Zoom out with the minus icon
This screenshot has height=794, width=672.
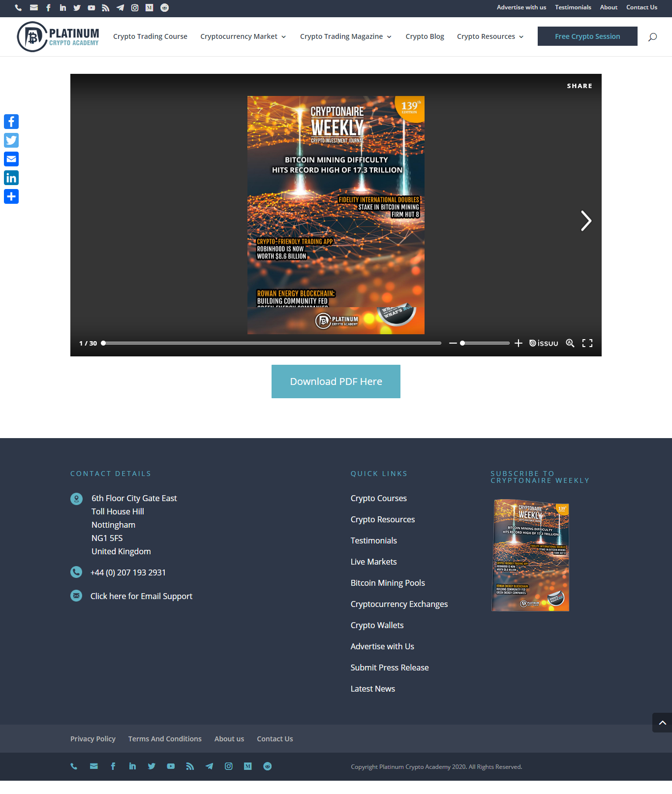pyautogui.click(x=453, y=343)
